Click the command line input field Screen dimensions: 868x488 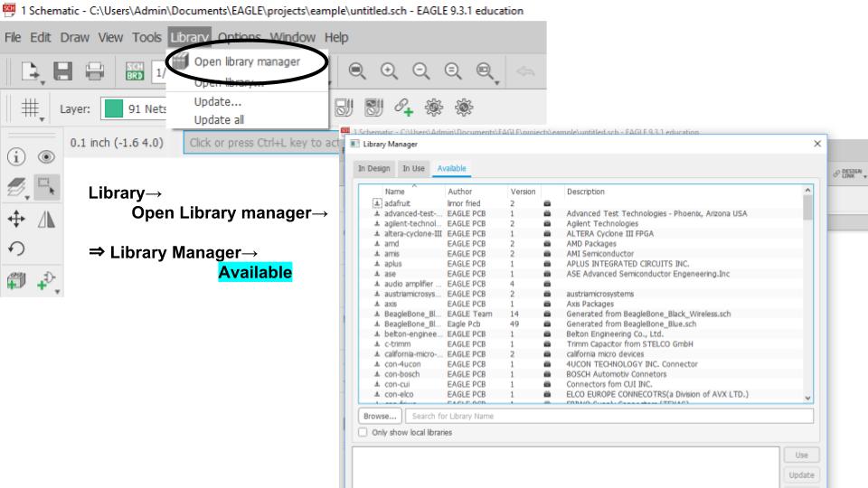263,143
